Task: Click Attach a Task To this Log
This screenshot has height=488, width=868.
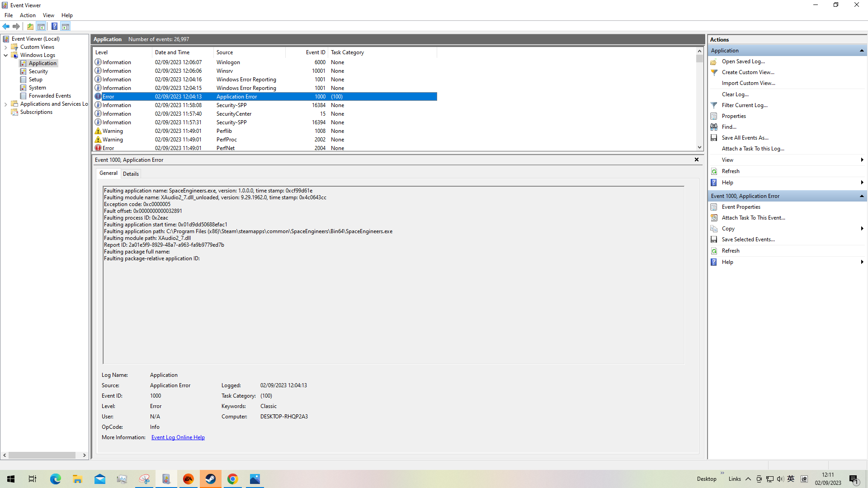Action: click(753, 149)
